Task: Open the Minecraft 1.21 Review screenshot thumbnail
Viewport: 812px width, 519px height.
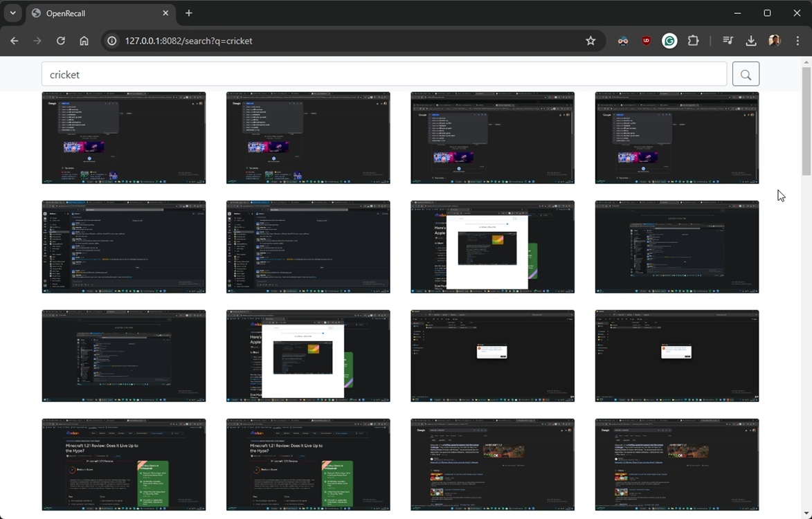Action: tap(123, 464)
